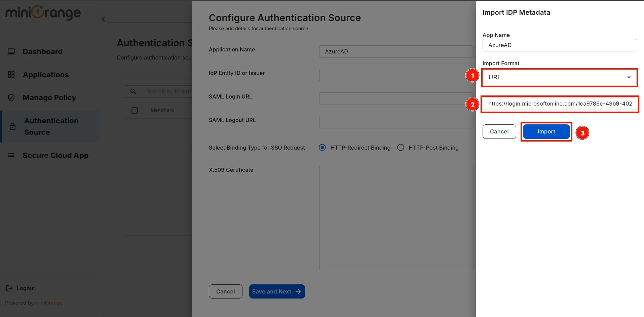Select the Secure Cloud App list icon

(x=11, y=155)
